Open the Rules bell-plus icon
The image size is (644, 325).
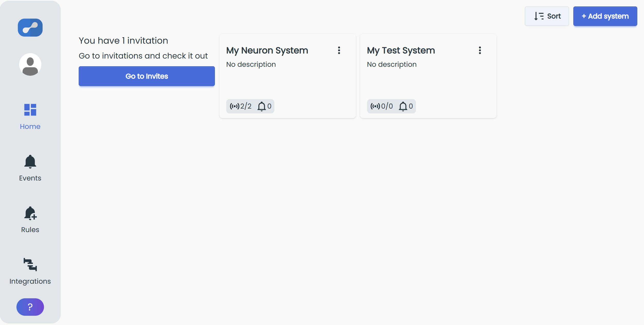click(30, 213)
